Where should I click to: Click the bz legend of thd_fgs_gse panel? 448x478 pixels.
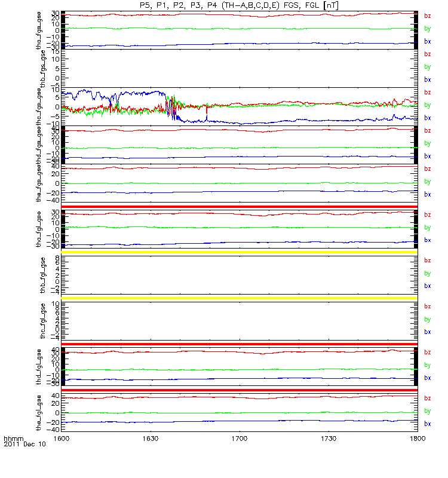click(x=427, y=131)
